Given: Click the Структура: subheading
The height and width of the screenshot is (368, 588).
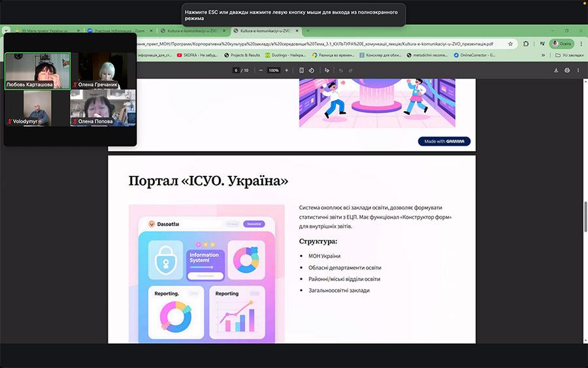Looking at the screenshot, I should tap(318, 241).
